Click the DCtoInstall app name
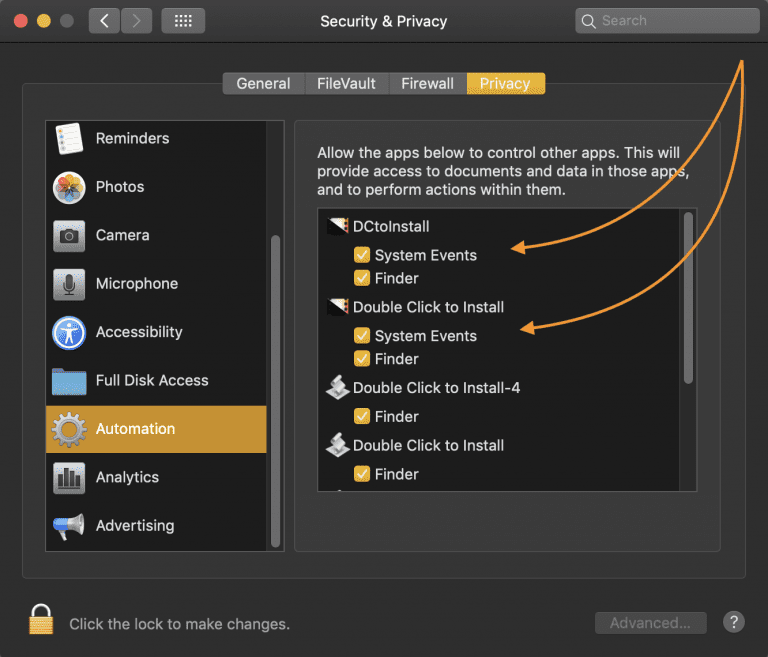The height and width of the screenshot is (657, 768). tap(391, 226)
